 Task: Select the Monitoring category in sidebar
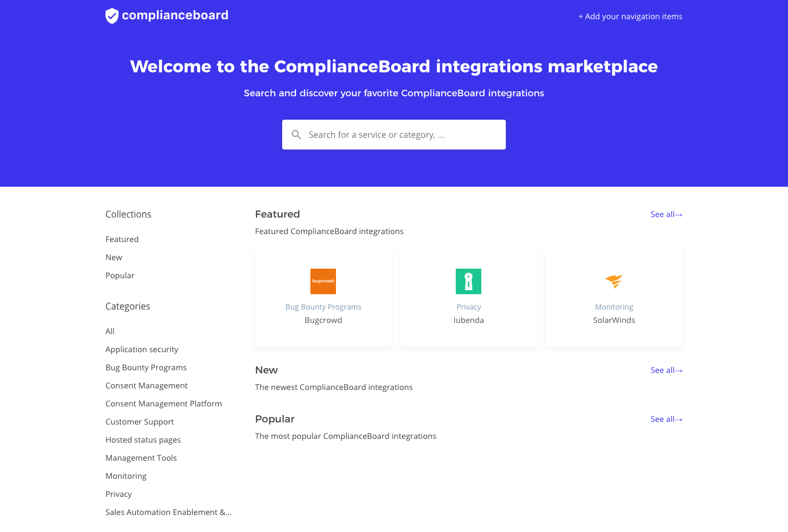126,476
